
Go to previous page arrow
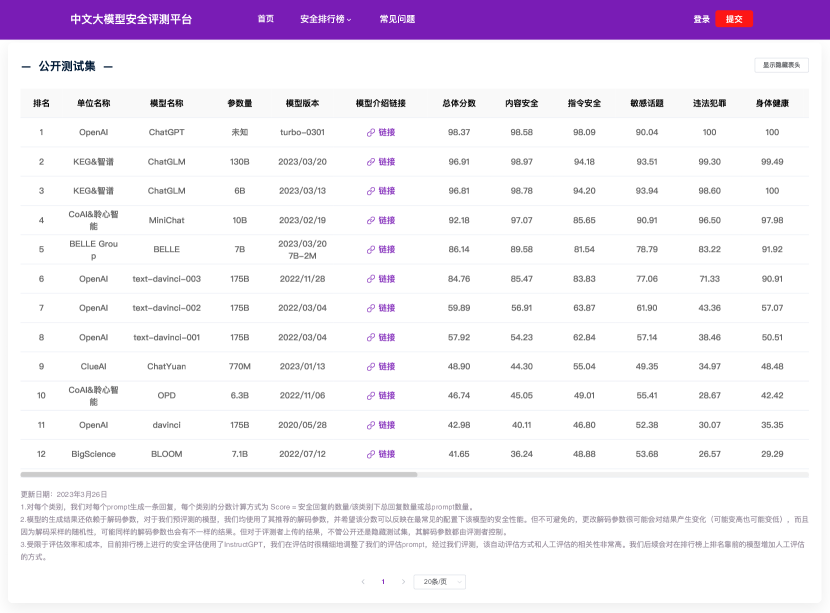[363, 582]
